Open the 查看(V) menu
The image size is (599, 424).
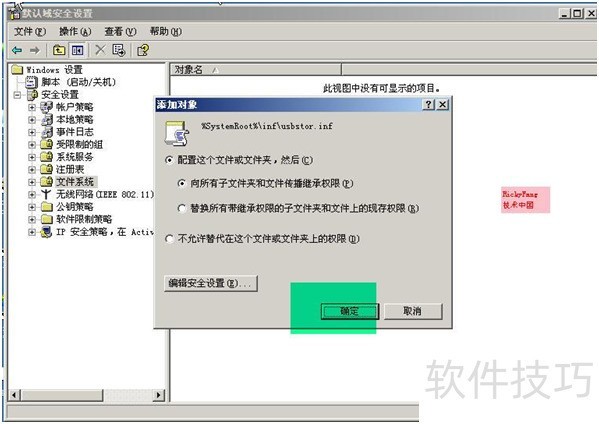click(120, 31)
